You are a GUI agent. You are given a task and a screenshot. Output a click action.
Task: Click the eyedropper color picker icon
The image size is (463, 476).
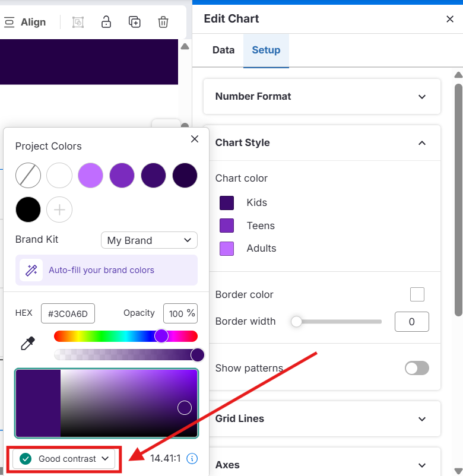27,344
